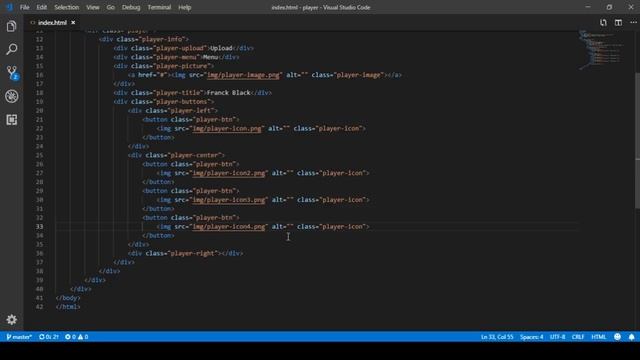Click the word Upload on line 13

click(x=221, y=48)
